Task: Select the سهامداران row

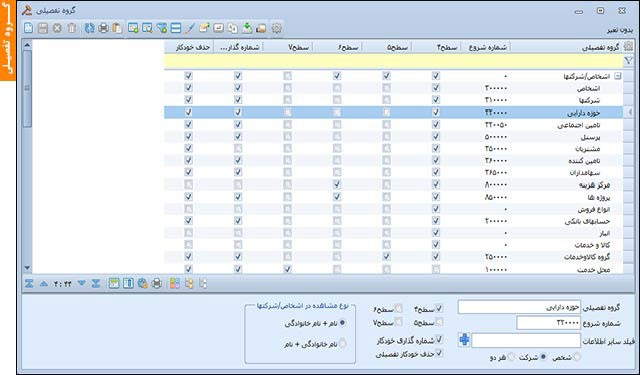Action: [x=393, y=173]
